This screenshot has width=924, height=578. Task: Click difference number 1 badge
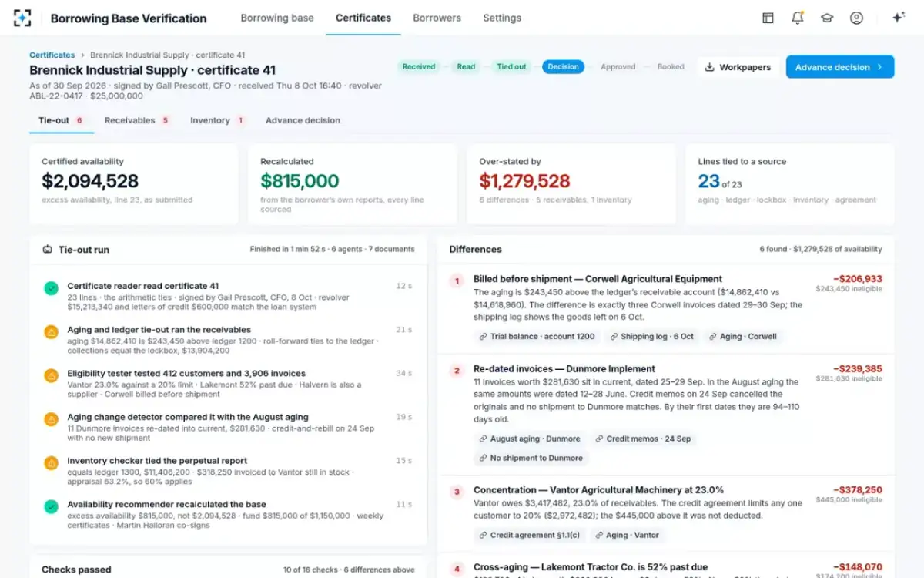click(457, 281)
